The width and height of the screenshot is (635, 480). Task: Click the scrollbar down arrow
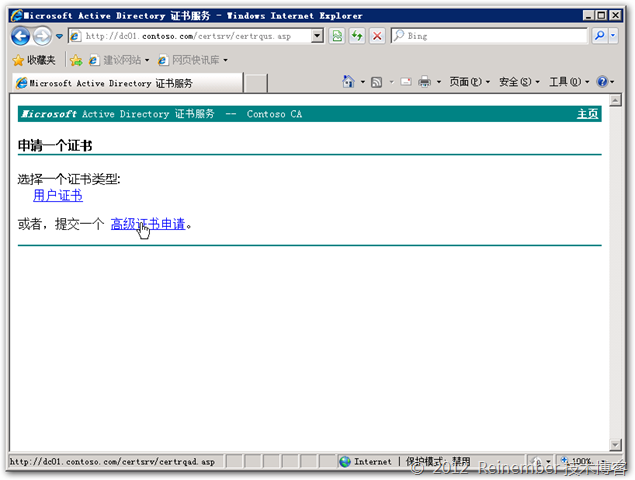tap(615, 445)
